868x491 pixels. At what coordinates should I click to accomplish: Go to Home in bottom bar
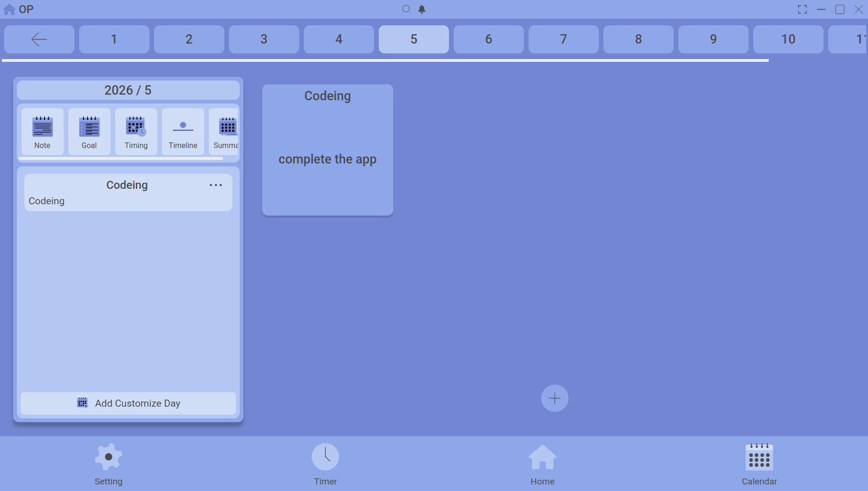tap(542, 464)
